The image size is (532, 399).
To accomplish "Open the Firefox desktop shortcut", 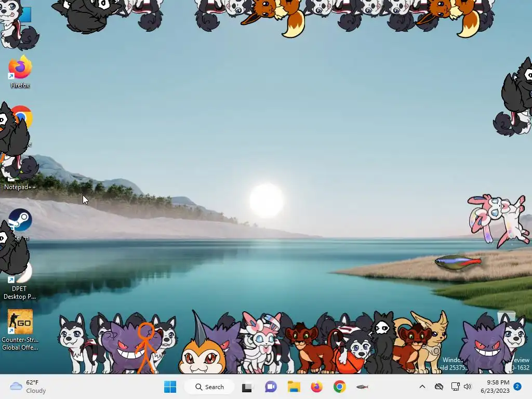I will tap(20, 72).
